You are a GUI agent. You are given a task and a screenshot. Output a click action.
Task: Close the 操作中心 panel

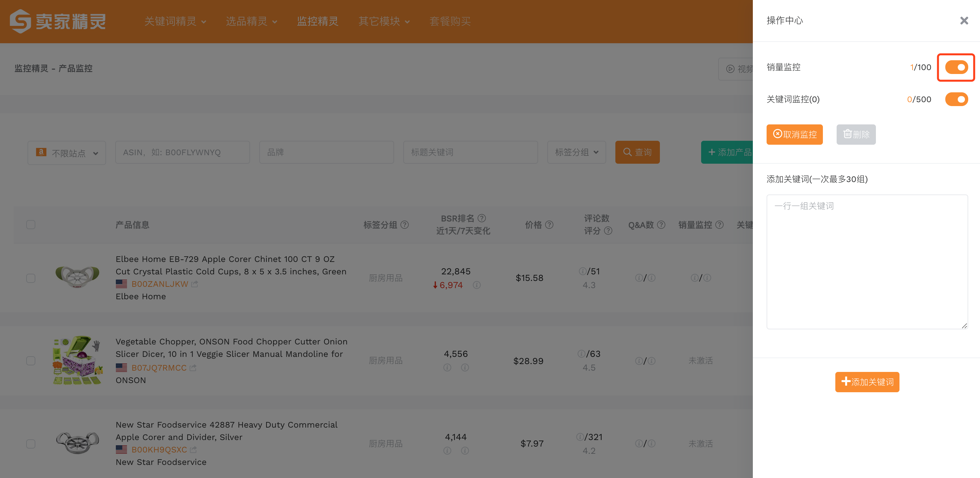tap(964, 21)
